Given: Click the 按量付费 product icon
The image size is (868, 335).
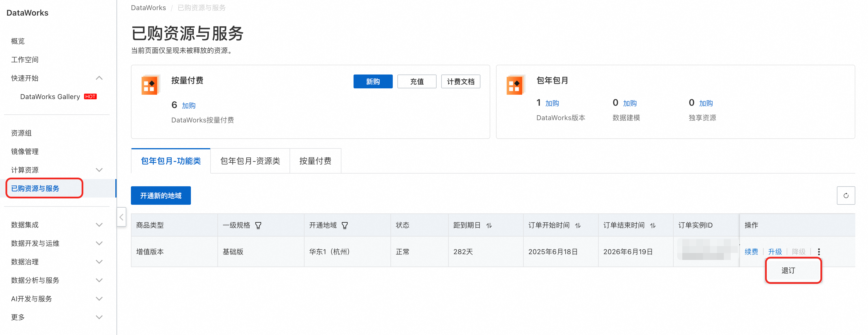Looking at the screenshot, I should 150,85.
